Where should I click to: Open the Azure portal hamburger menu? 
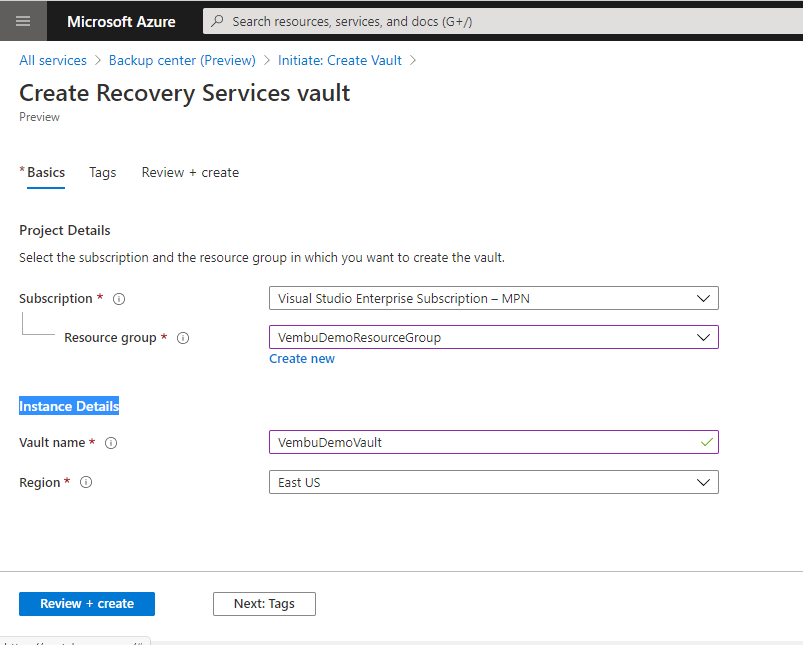coord(23,21)
